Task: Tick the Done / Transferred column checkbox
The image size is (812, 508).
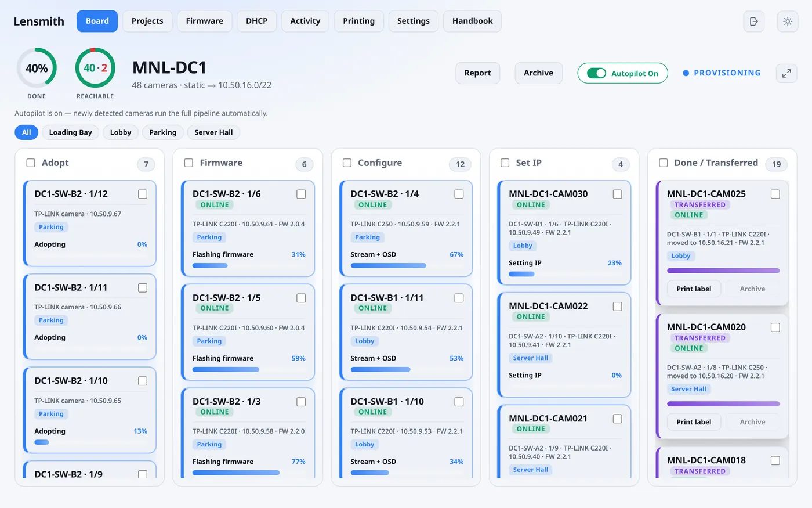Action: tap(663, 163)
